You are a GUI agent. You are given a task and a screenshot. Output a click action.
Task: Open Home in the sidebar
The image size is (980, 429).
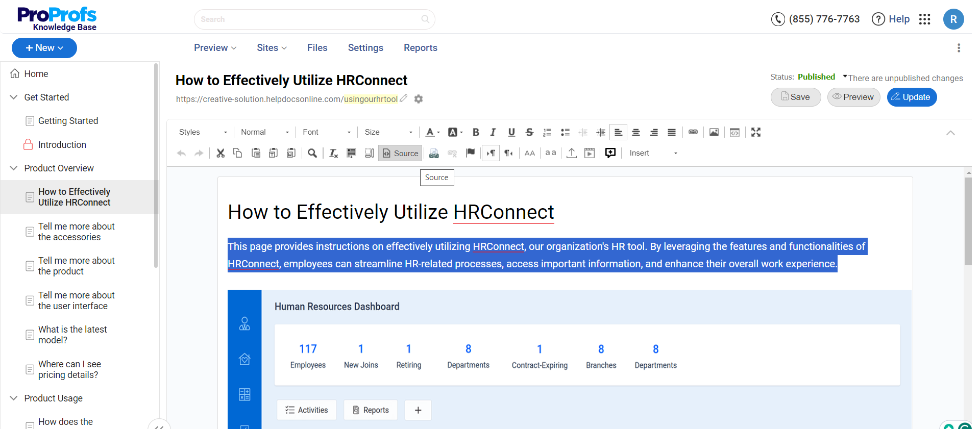click(x=36, y=73)
